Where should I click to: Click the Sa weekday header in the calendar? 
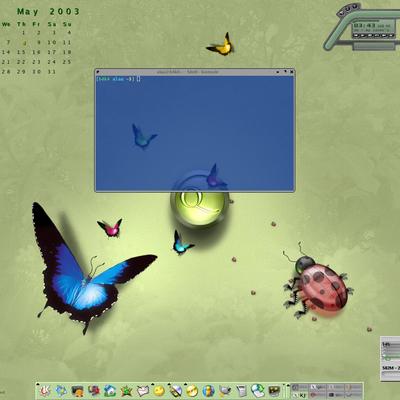click(x=52, y=24)
